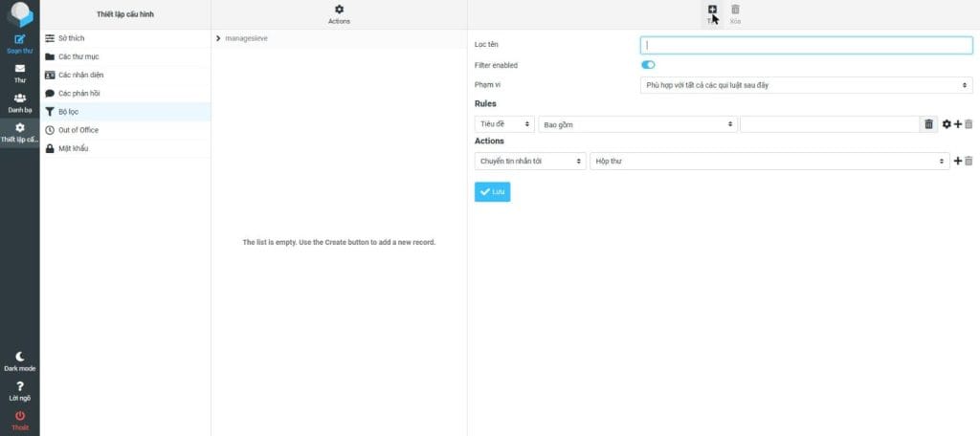Delete the rule row trash icon
980x436 pixels.
tap(969, 124)
